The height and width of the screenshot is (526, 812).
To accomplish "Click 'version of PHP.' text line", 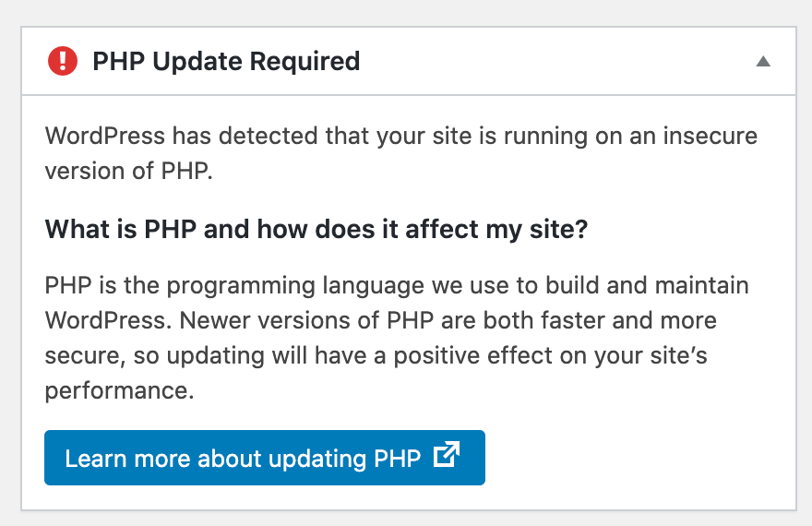I will pos(129,171).
